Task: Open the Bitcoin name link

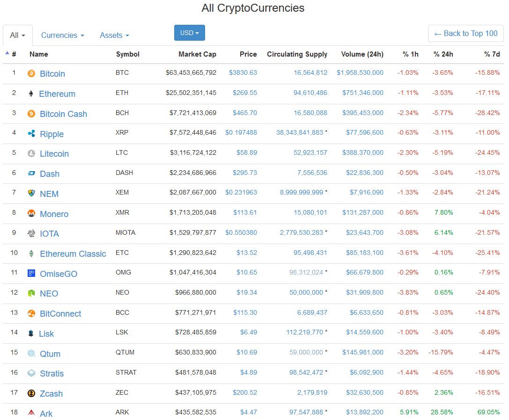Action: pyautogui.click(x=52, y=73)
